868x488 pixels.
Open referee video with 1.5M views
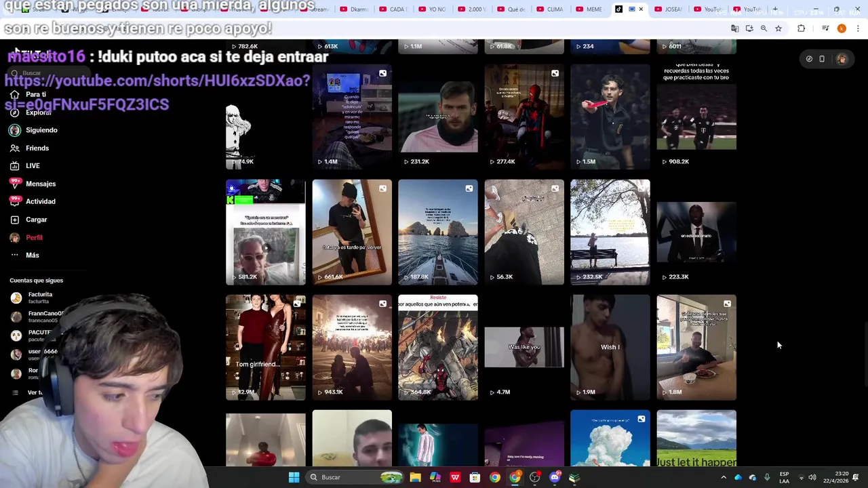tap(610, 117)
